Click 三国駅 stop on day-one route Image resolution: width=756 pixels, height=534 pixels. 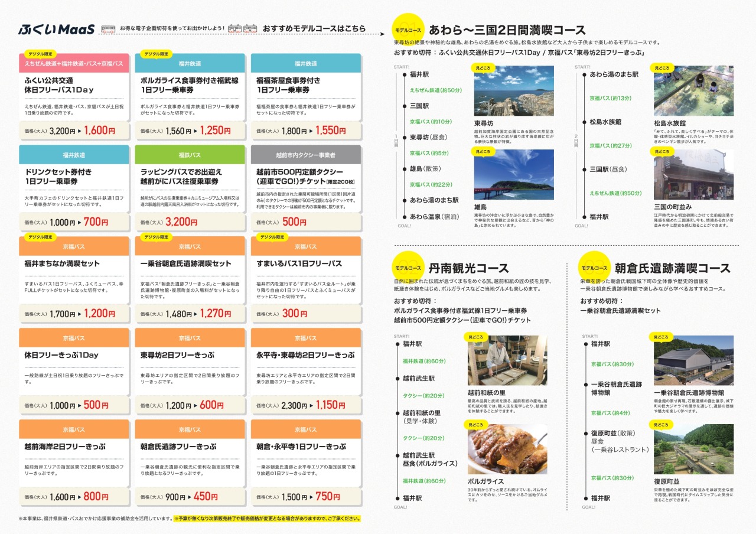point(419,106)
